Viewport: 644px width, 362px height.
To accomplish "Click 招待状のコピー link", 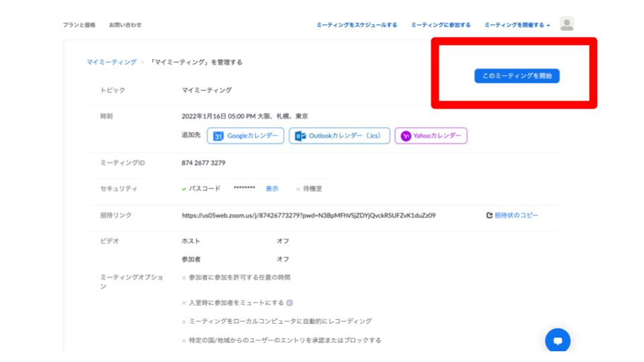I will (517, 215).
